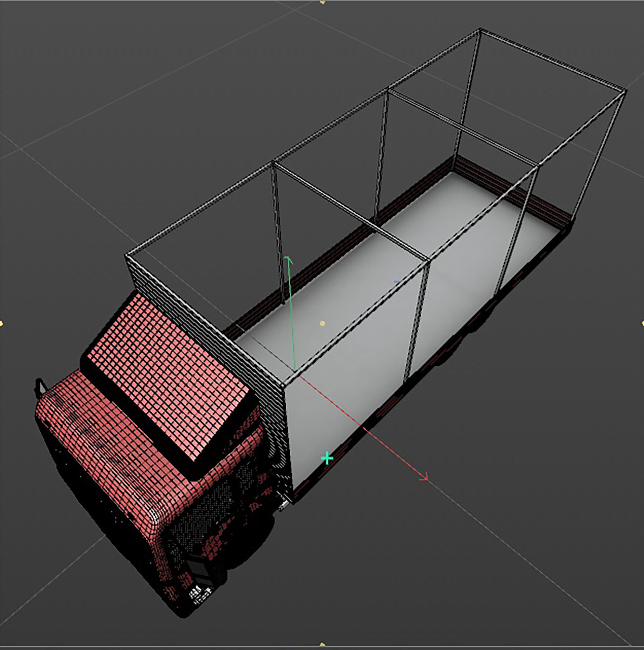Click the yellow handle at top viewport edge
Screen dimensions: 644x650
point(322,2)
